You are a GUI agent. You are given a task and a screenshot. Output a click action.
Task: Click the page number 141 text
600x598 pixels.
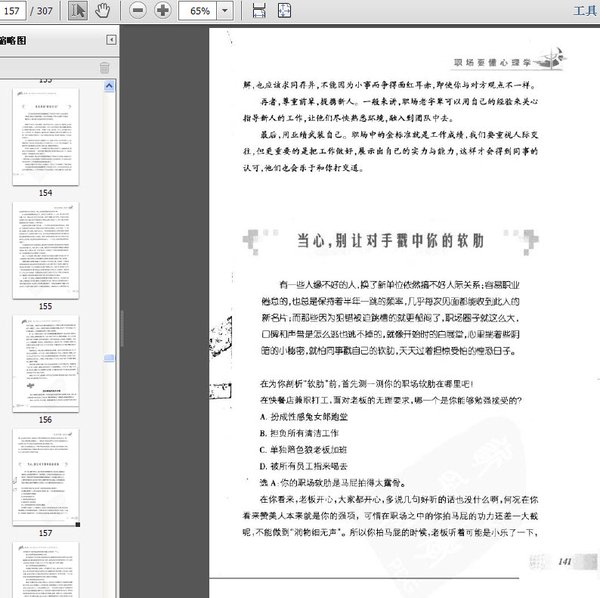564,562
